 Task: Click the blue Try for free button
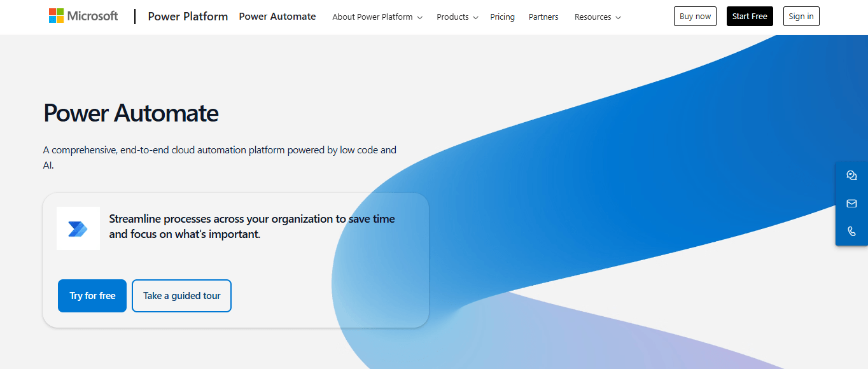(92, 296)
